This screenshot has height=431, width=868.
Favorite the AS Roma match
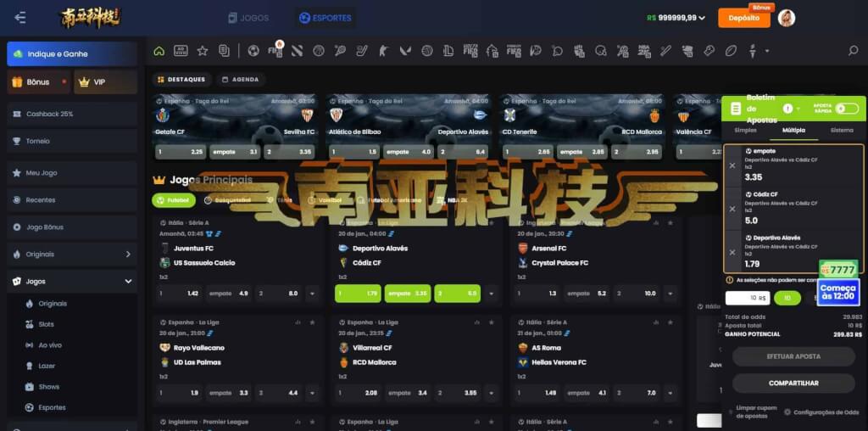pos(670,322)
